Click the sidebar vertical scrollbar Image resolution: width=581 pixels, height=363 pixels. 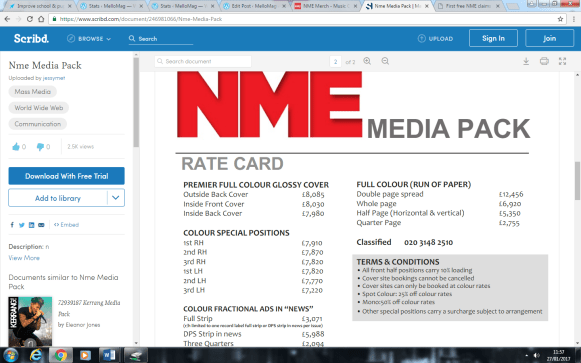point(136,102)
